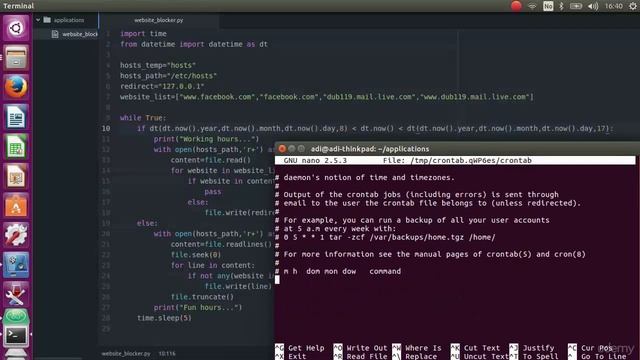Open the session gear menu in top panel
The width and height of the screenshot is (640, 360).
coord(633,6)
